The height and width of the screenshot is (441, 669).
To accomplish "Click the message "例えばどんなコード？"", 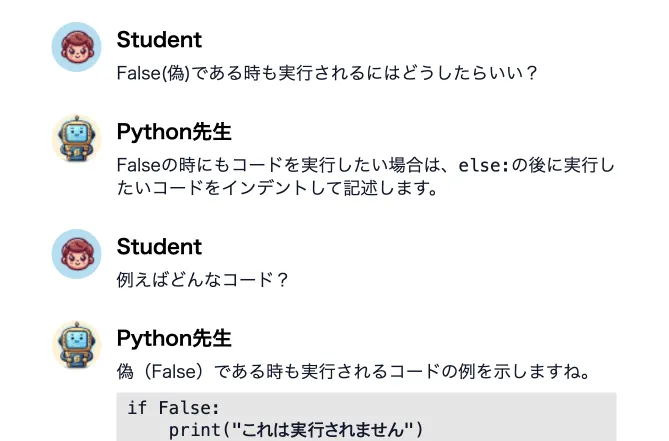I will coord(203,280).
